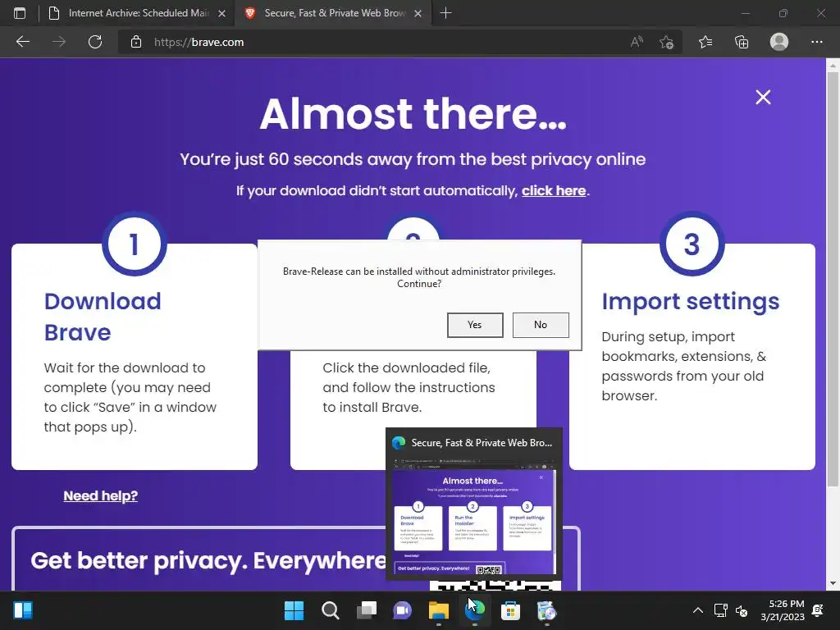Open Microsoft Store from taskbar

[x=510, y=610]
